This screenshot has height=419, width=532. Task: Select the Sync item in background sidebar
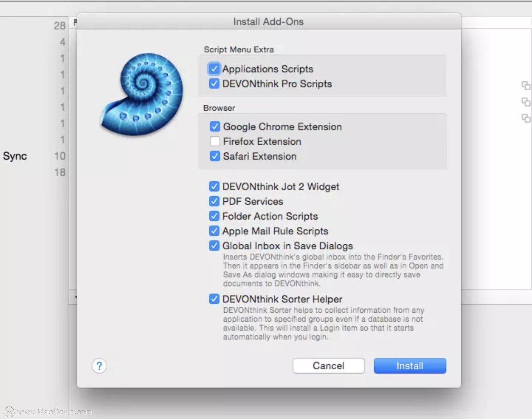pyautogui.click(x=15, y=156)
